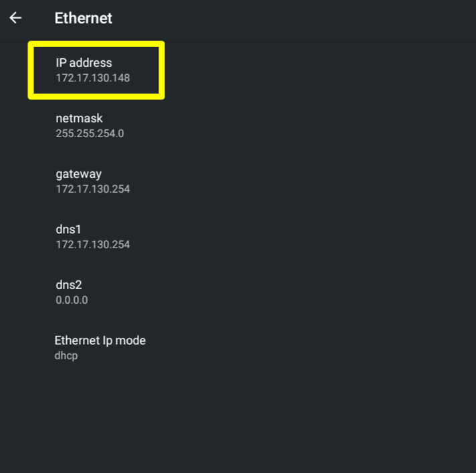
Task: Go back using the arrow icon
Action: (15, 18)
